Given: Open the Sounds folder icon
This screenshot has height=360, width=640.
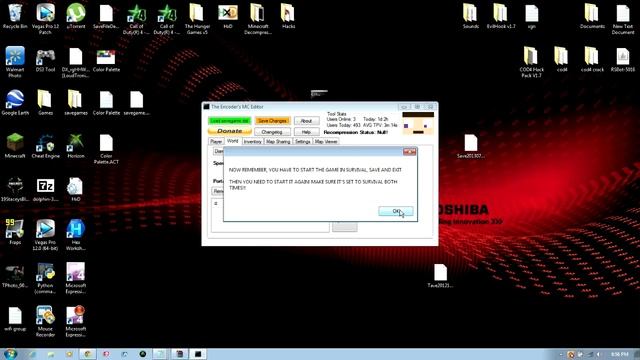Looking at the screenshot, I should tap(471, 17).
